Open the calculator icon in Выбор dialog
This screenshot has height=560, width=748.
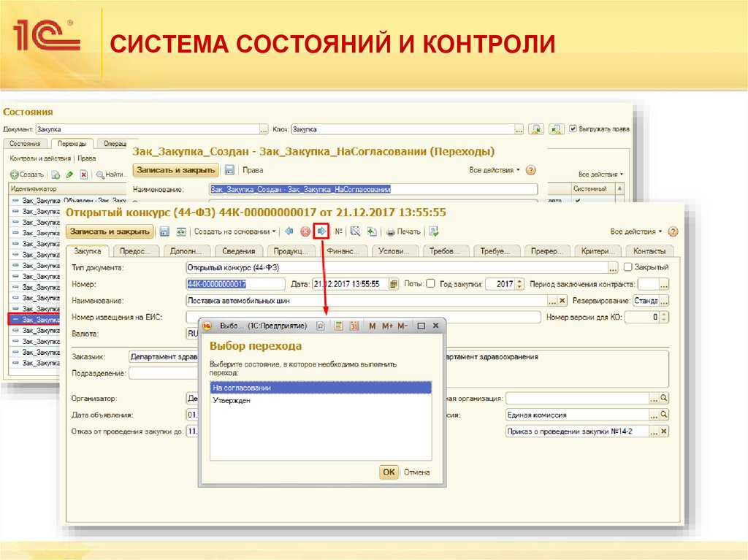pyautogui.click(x=340, y=326)
